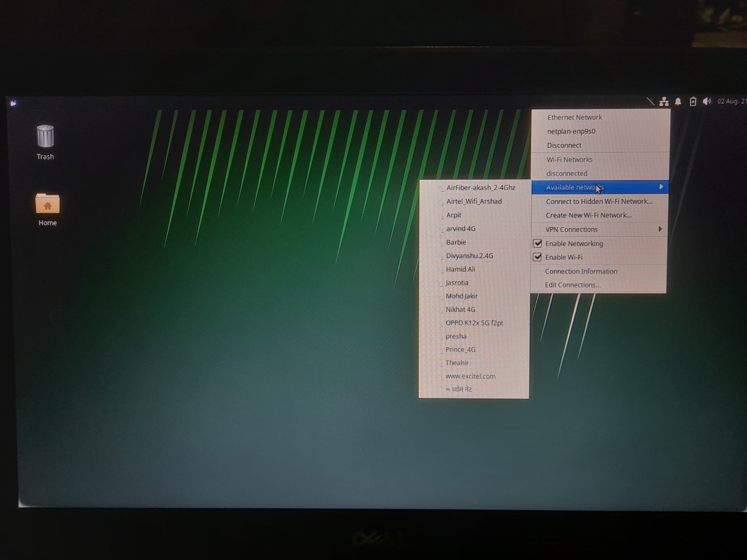The height and width of the screenshot is (560, 747).
Task: Select the www.excitel.com Wi-Fi network
Action: pos(470,376)
